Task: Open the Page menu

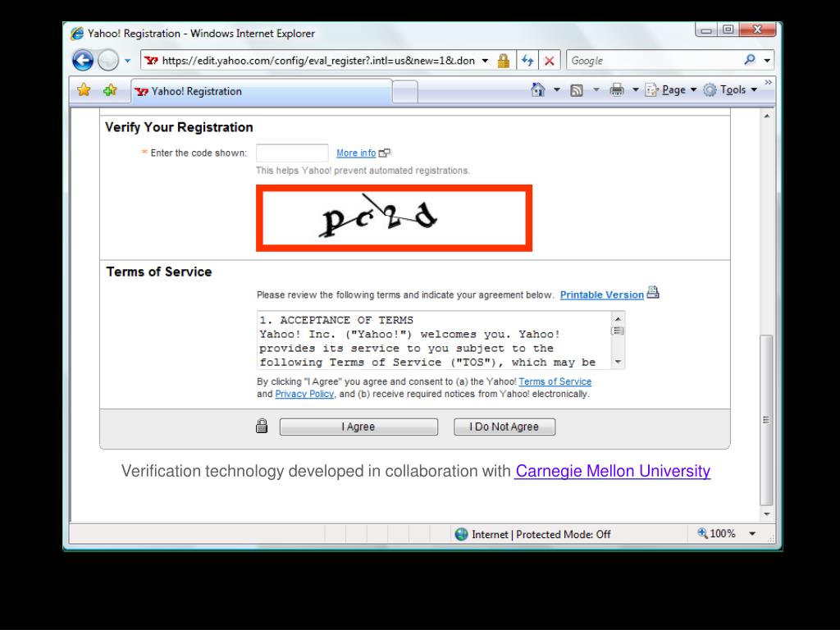Action: coord(671,90)
